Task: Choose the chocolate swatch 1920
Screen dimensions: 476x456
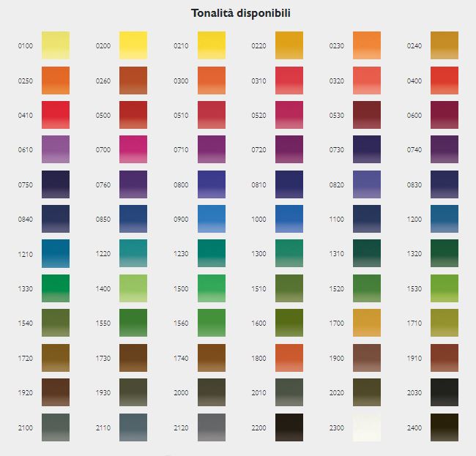Action: coord(56,392)
